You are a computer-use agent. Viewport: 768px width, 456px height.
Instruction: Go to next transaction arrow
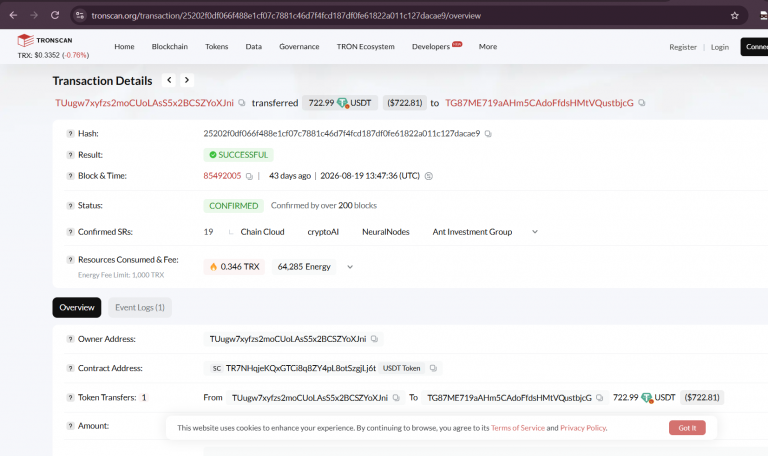coord(187,80)
